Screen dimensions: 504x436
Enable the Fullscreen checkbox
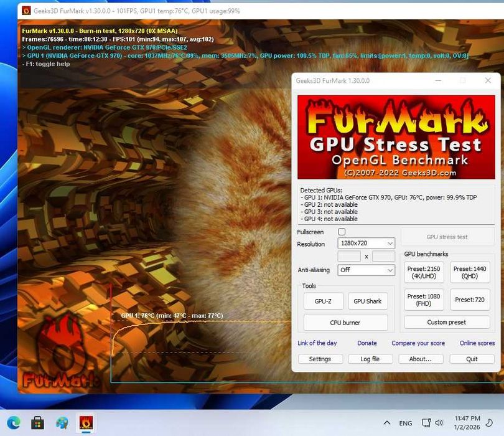point(342,232)
